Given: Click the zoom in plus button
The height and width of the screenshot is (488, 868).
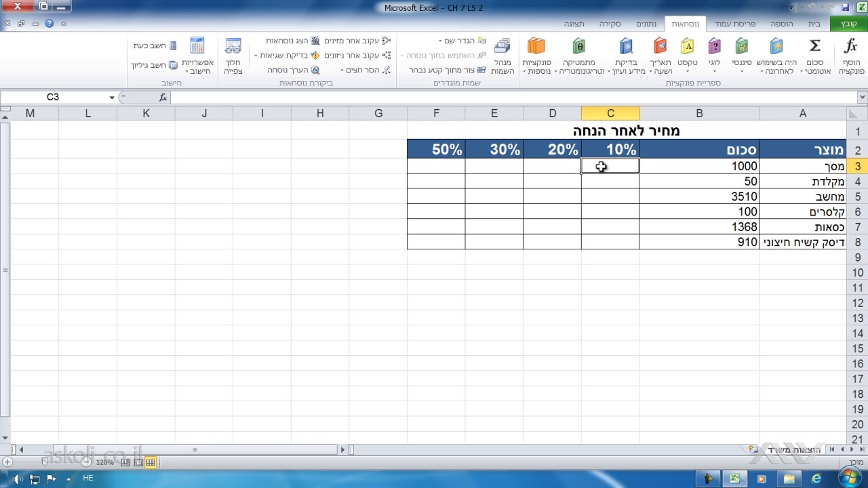Looking at the screenshot, I should point(7,462).
